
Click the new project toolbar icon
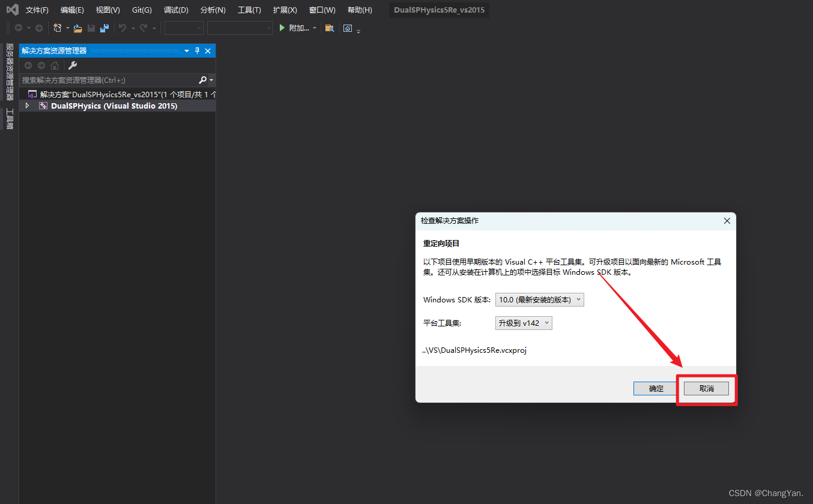tap(58, 28)
